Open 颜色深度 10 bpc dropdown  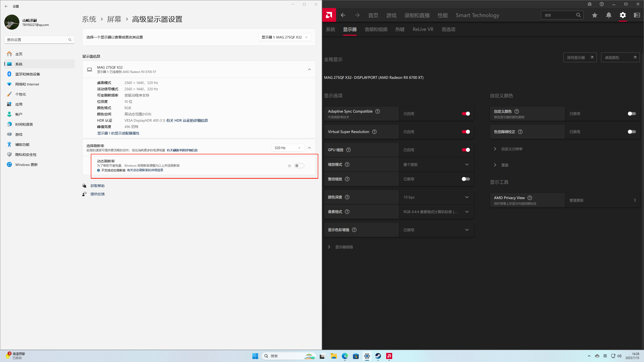tap(436, 197)
